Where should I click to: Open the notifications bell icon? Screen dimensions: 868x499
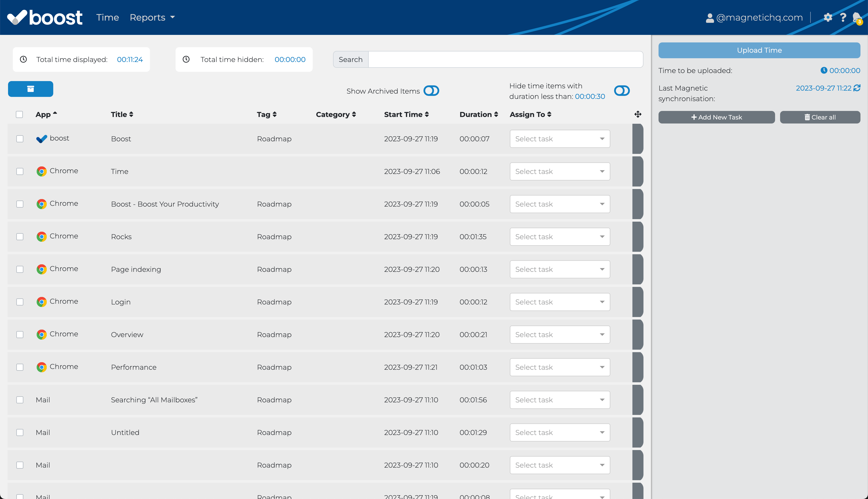pos(857,17)
